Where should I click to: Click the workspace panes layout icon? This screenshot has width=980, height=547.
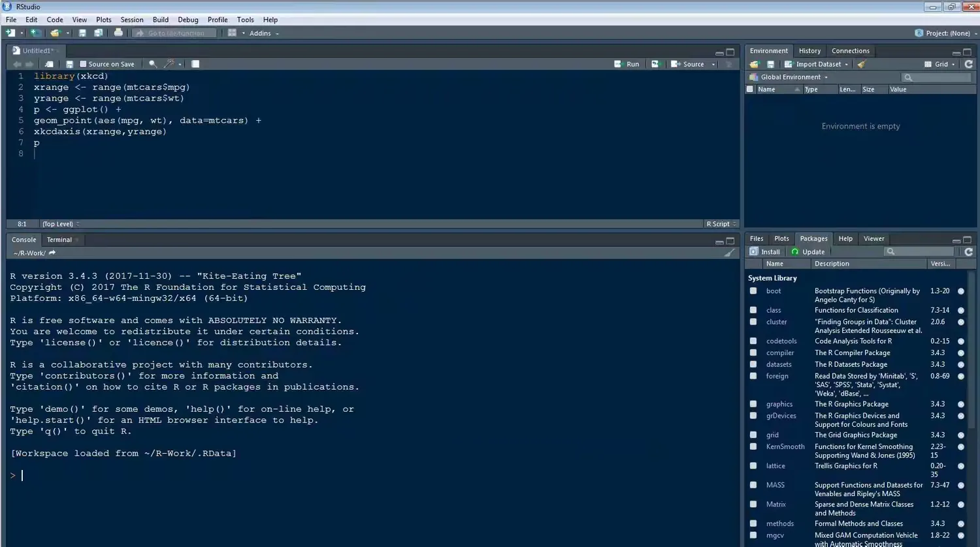click(232, 33)
